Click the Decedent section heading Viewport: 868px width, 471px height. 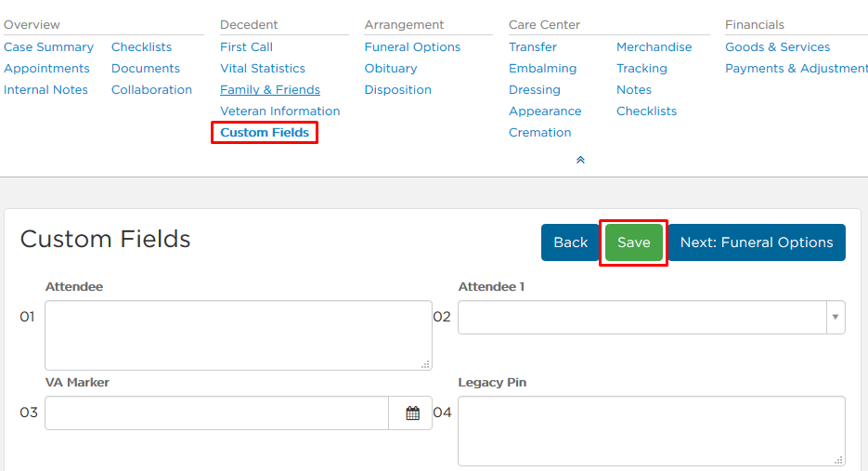pos(249,25)
